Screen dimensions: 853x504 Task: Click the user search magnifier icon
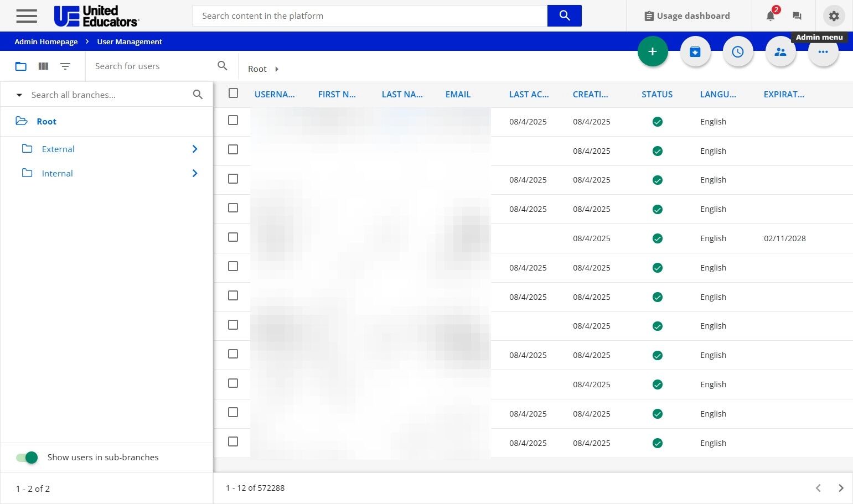pyautogui.click(x=223, y=66)
